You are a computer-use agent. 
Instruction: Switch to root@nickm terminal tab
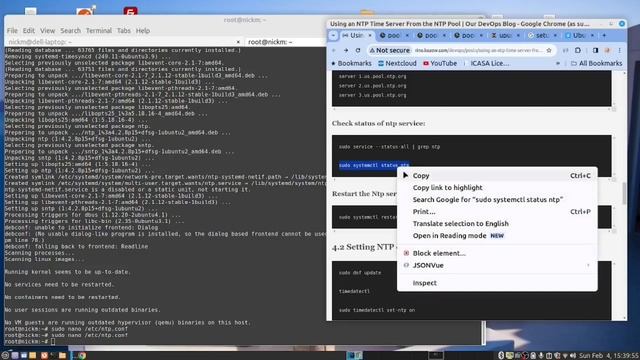(x=285, y=42)
